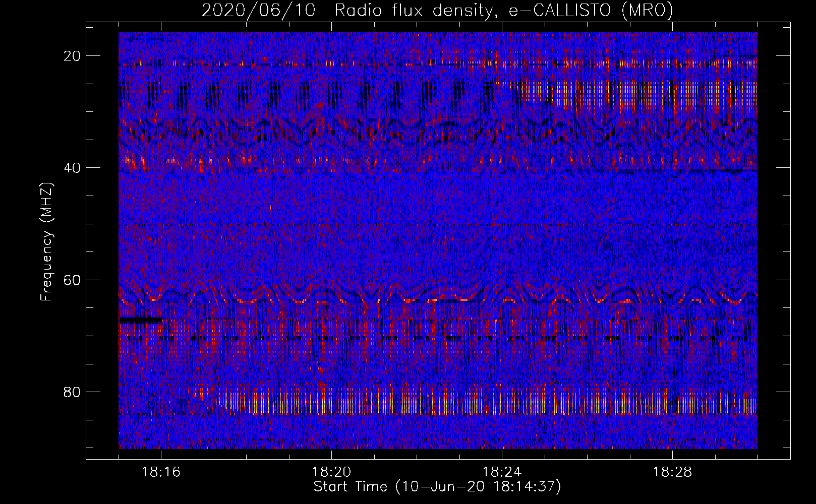Click the 18:28 time tick label
The image size is (816, 504).
coord(672,472)
